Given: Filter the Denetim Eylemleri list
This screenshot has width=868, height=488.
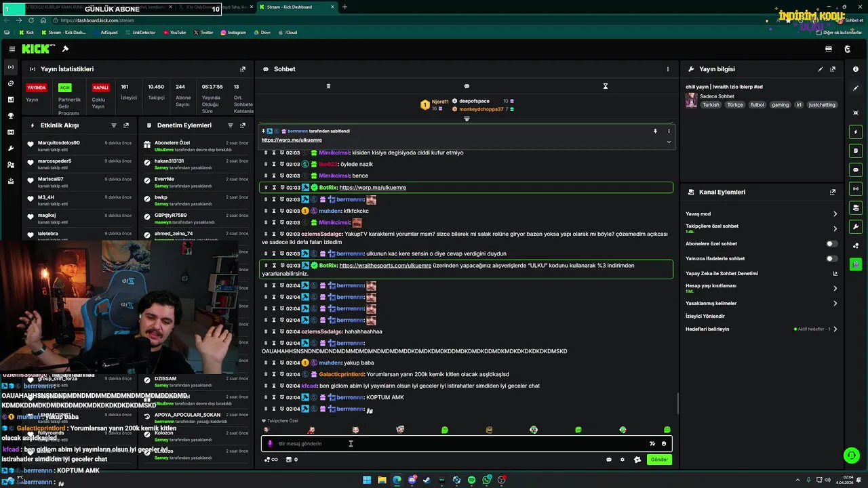Looking at the screenshot, I should pyautogui.click(x=231, y=125).
